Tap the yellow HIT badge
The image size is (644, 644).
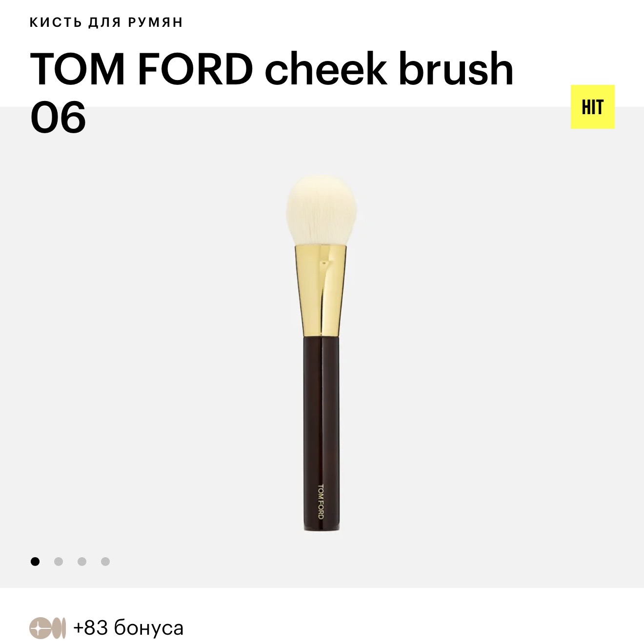592,107
